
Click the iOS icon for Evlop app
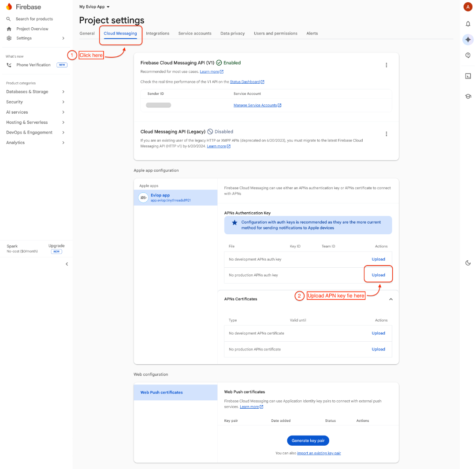[143, 197]
